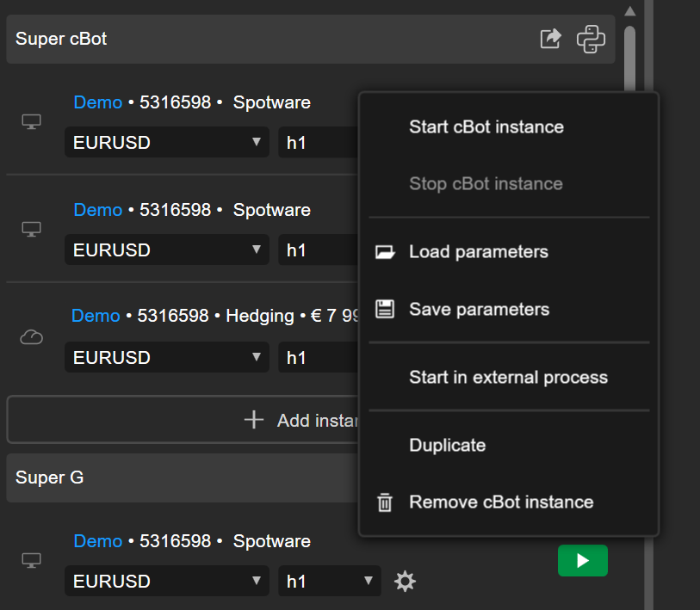Expand h1 timeframe dropdown for Super G
This screenshot has width=700, height=610.
click(x=329, y=582)
